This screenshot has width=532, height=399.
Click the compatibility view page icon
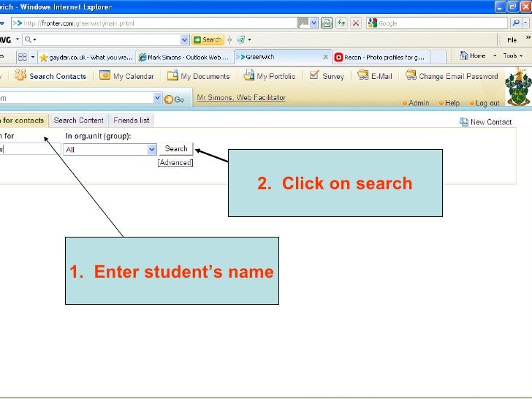point(327,23)
